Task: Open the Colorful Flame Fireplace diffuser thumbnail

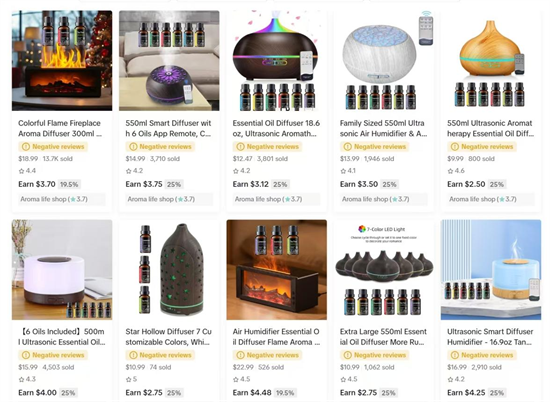Action: [62, 61]
